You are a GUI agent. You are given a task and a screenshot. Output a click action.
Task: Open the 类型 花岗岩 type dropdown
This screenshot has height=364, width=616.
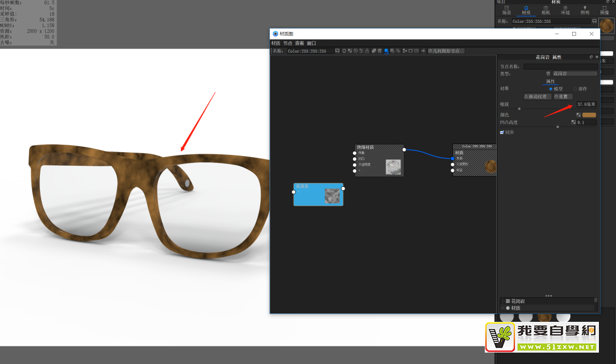coord(574,73)
